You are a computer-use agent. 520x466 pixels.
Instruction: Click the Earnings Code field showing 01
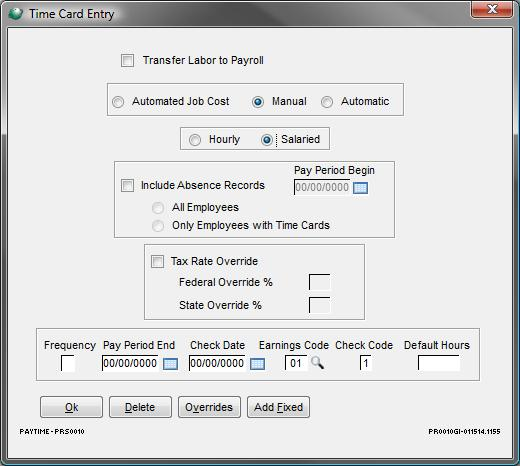(x=296, y=363)
